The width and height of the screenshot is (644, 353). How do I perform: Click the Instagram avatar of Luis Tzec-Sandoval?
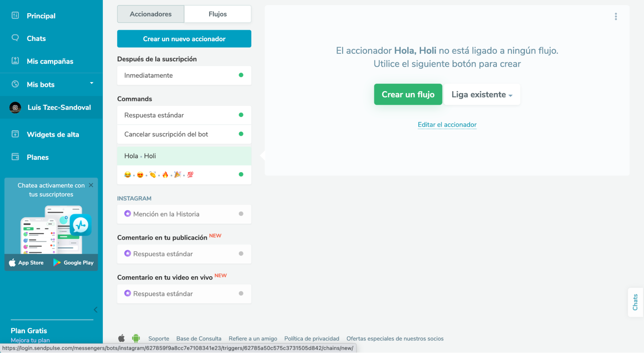[15, 107]
